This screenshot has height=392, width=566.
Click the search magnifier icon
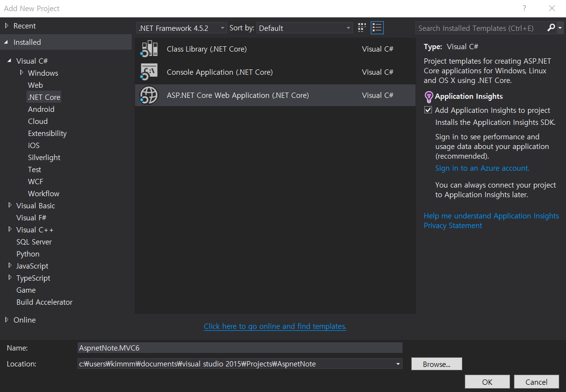click(551, 28)
